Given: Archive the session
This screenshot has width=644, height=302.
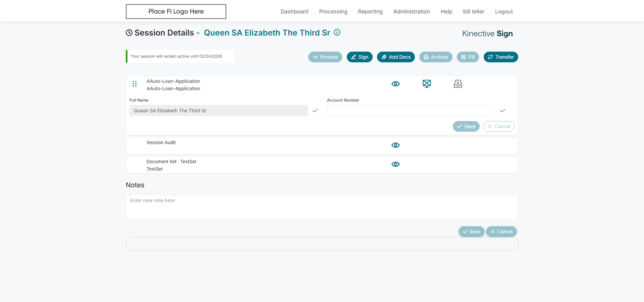Looking at the screenshot, I should click(436, 57).
